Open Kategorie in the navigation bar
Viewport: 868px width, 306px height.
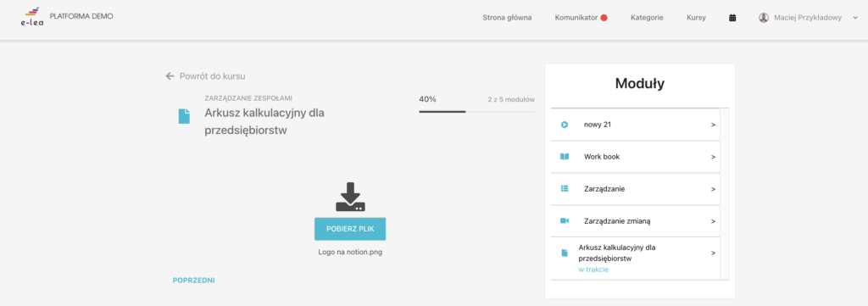647,18
